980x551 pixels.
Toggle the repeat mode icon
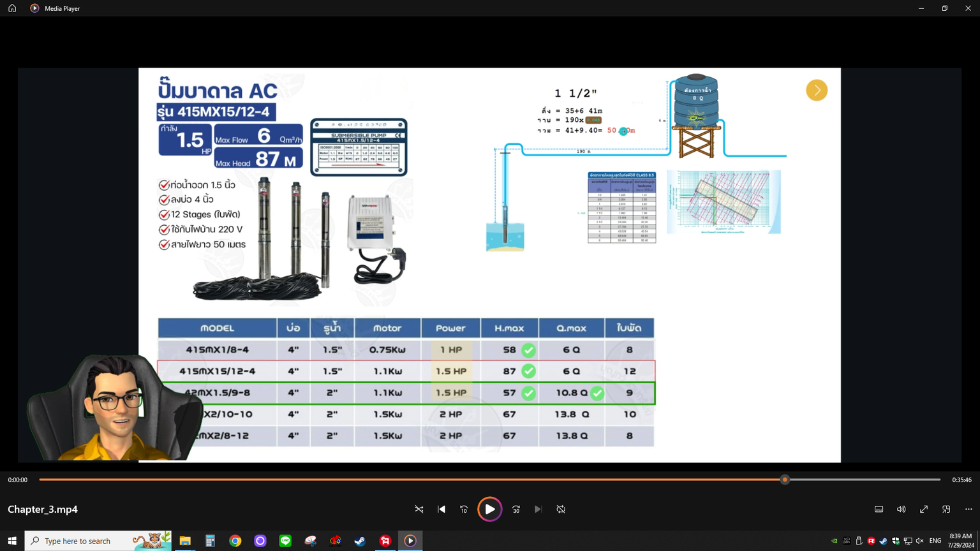tap(561, 510)
